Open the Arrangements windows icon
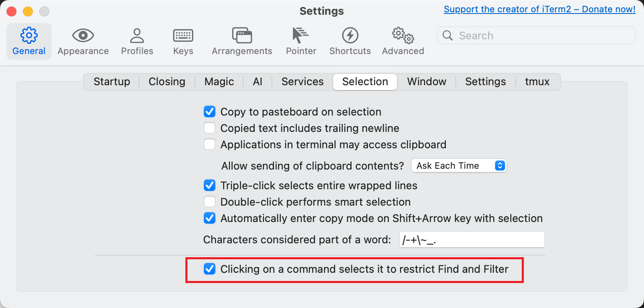 (242, 36)
